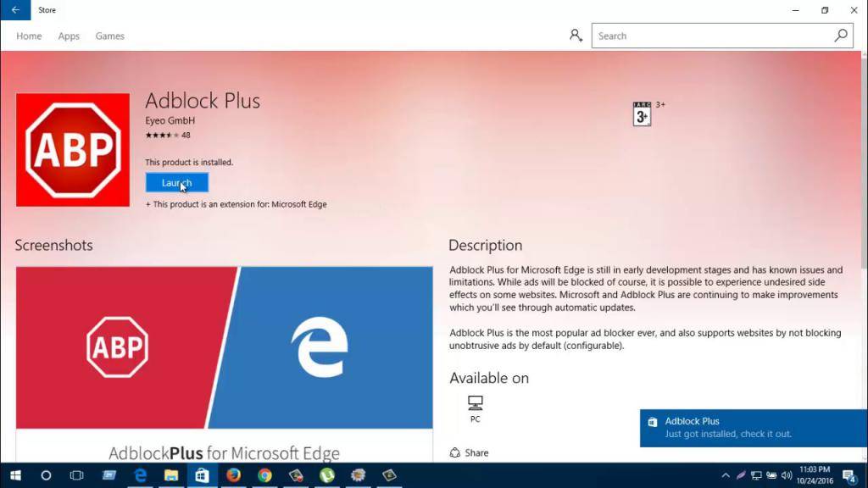The width and height of the screenshot is (868, 488).
Task: Open the taskbar app icon right of Chrome
Action: 296,475
